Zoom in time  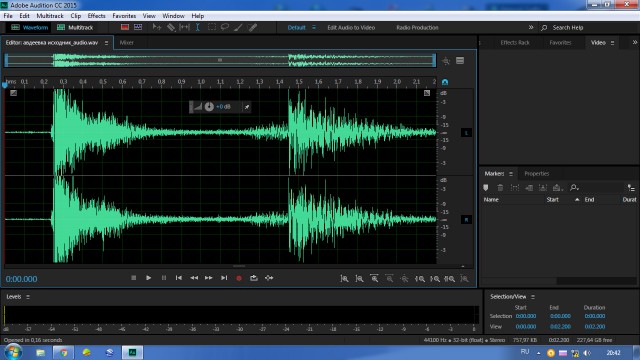(374, 278)
